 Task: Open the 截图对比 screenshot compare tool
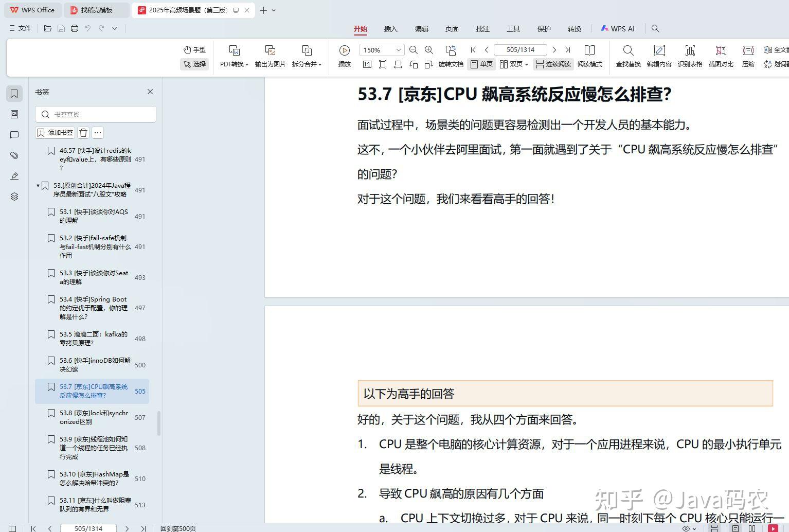pos(721,56)
